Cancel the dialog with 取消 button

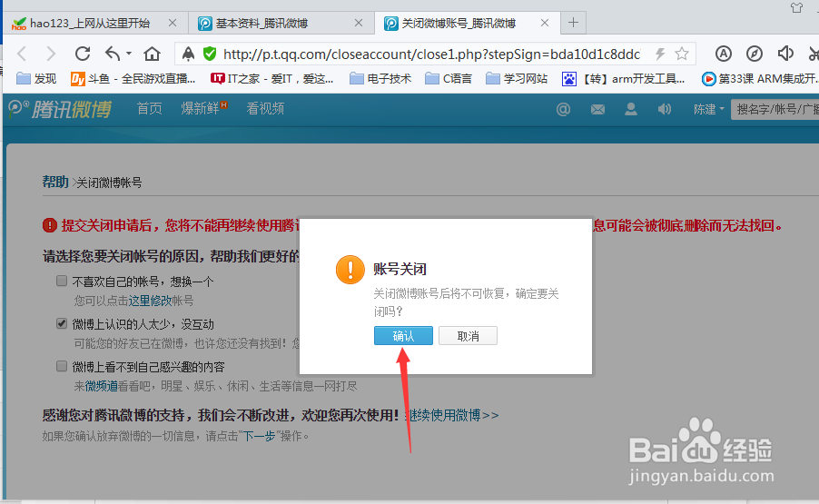coord(468,336)
